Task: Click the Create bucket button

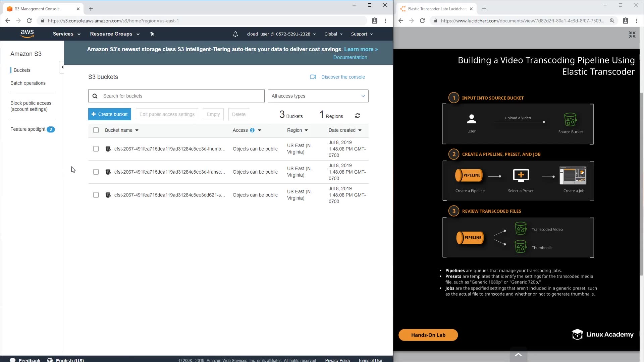Action: [x=109, y=114]
